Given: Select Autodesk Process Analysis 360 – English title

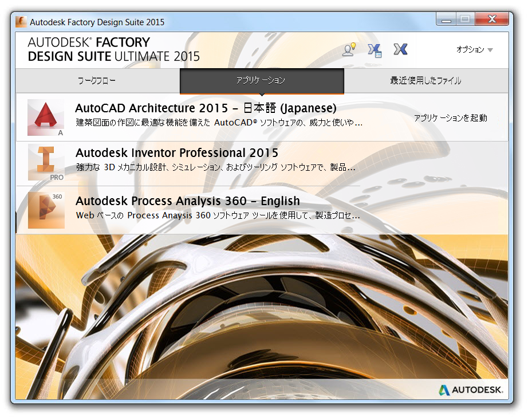Looking at the screenshot, I should (x=188, y=201).
